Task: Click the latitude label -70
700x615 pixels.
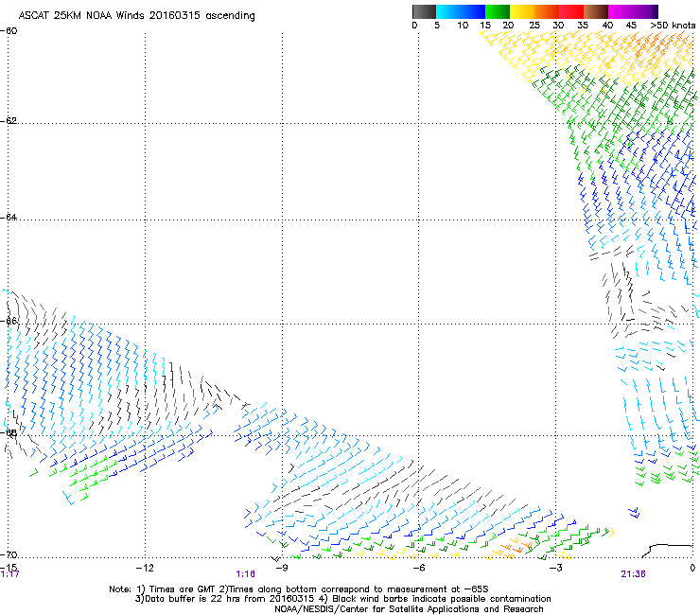Action: pos(9,554)
